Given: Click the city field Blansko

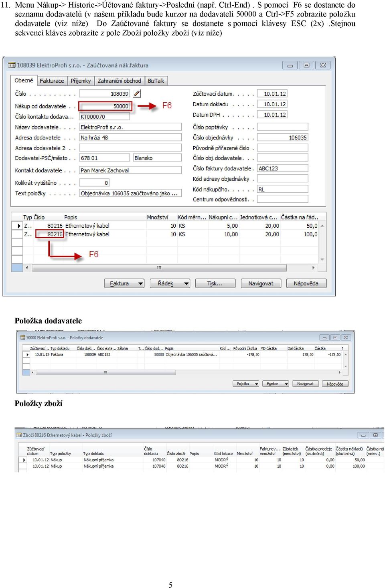Looking at the screenshot, I should pyautogui.click(x=157, y=158).
